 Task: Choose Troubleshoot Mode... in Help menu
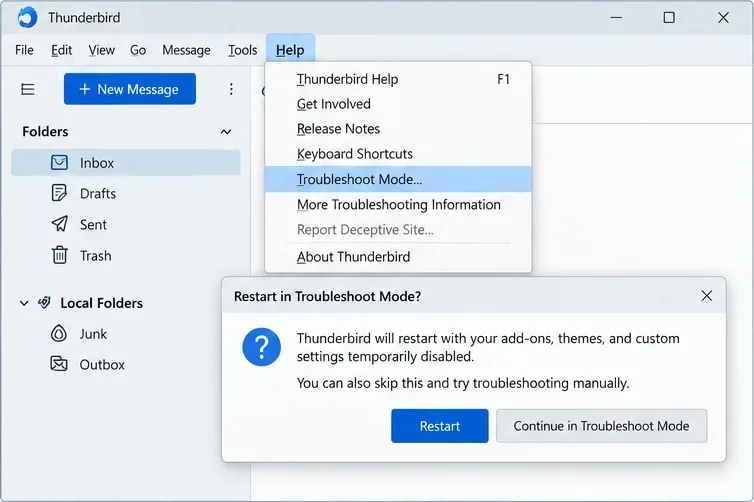[398, 179]
